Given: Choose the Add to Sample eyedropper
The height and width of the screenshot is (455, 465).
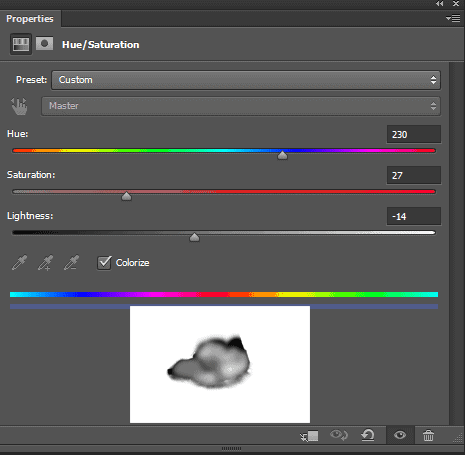Looking at the screenshot, I should coord(45,263).
